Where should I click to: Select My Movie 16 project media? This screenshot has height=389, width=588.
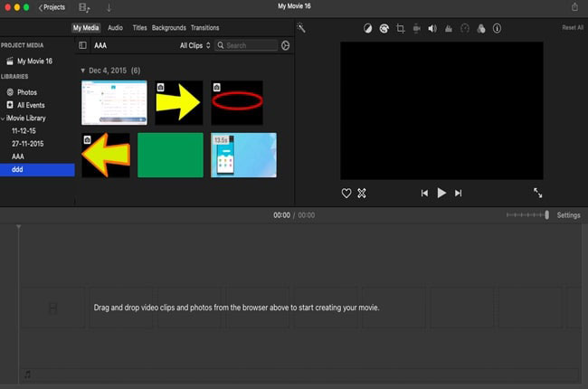coord(34,62)
